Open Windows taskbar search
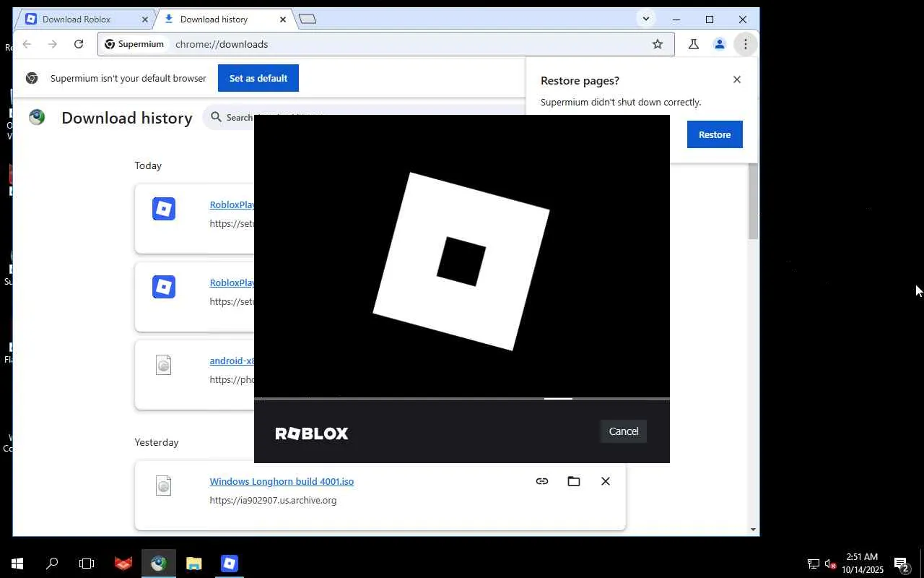 (x=52, y=564)
